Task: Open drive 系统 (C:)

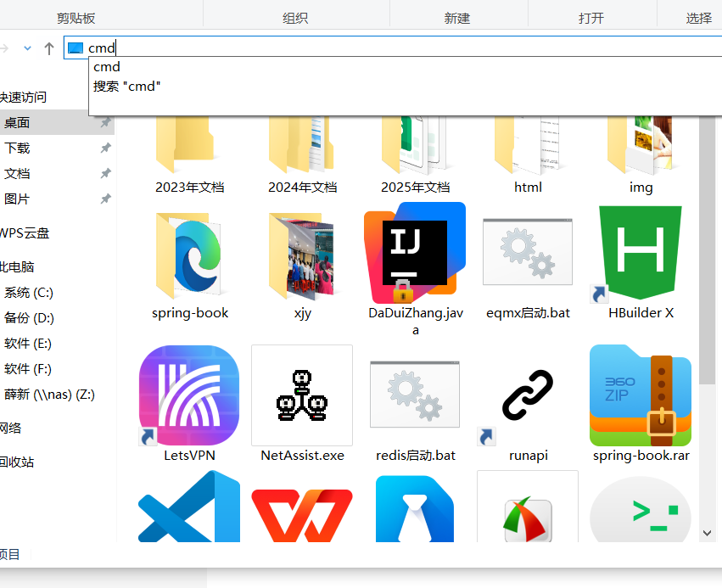Action: click(29, 293)
